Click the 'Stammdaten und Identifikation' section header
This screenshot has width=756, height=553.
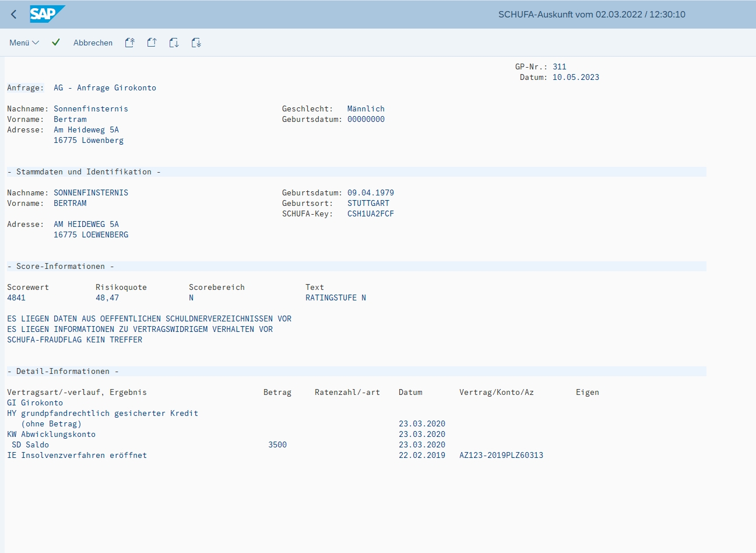(x=356, y=171)
